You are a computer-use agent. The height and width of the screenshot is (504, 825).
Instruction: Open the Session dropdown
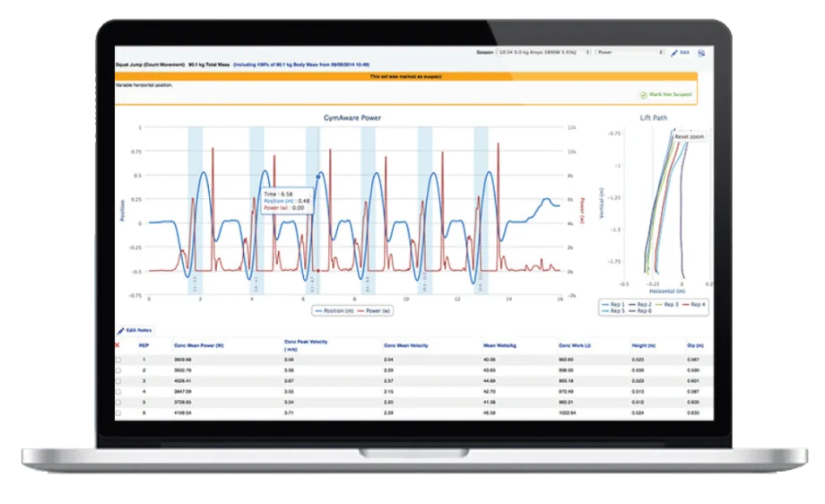point(544,53)
